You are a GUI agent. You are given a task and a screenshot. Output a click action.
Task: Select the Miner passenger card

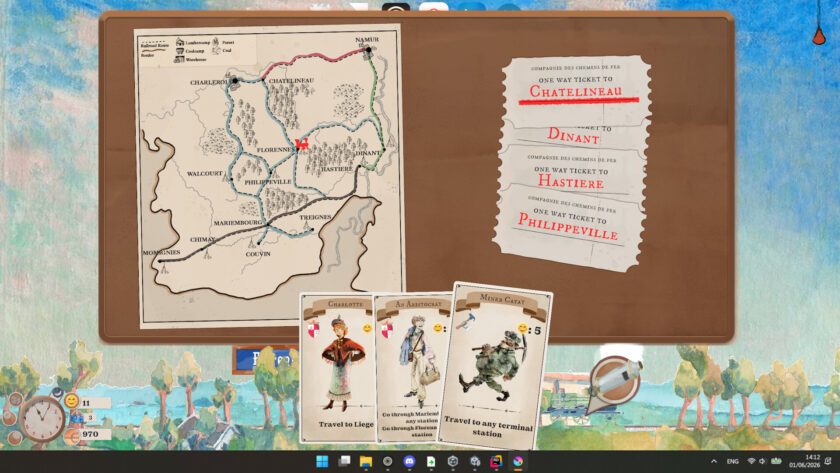[496, 366]
